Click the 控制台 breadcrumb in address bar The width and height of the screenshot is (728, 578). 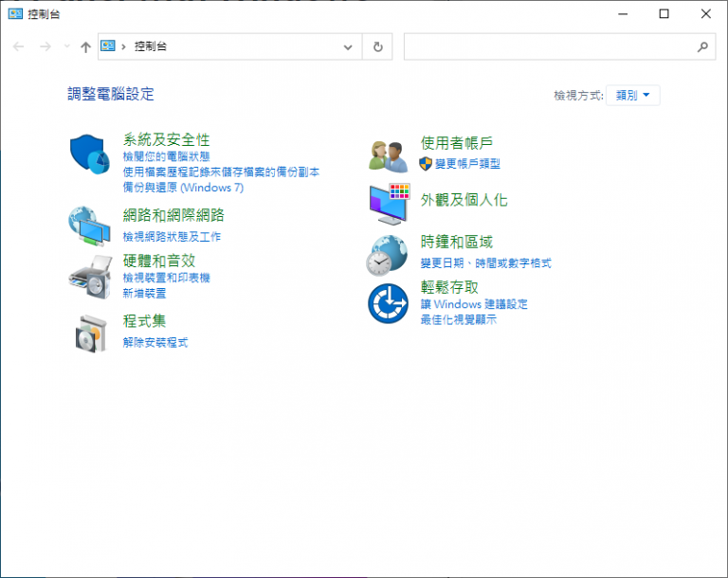(x=151, y=46)
